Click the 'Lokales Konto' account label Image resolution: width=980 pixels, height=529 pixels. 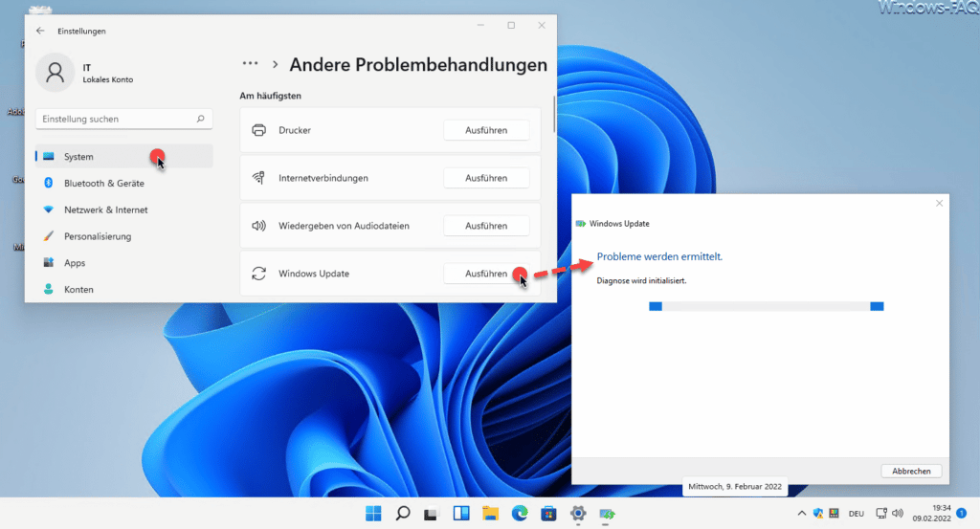point(108,80)
